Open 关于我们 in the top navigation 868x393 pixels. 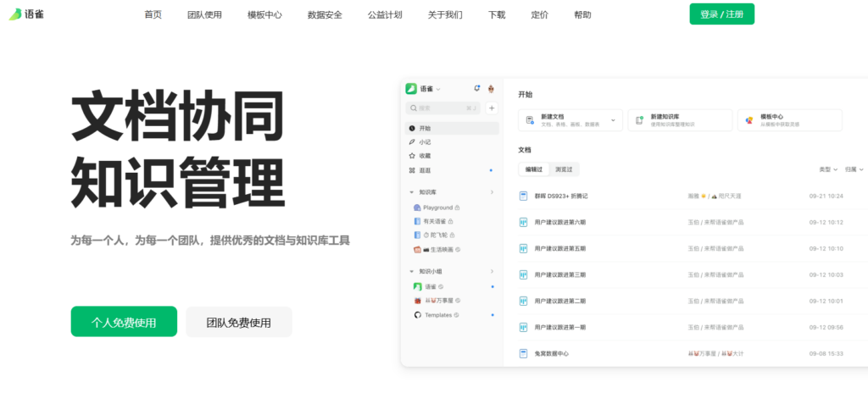tap(445, 15)
